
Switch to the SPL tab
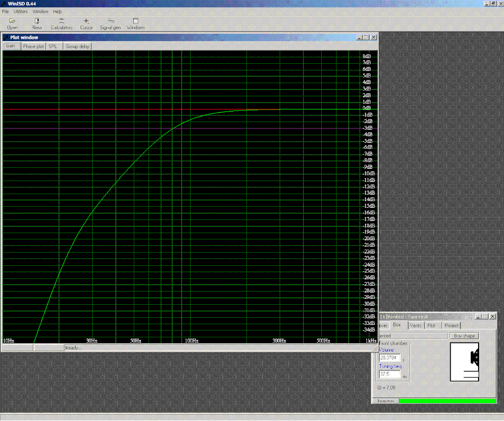[54, 46]
